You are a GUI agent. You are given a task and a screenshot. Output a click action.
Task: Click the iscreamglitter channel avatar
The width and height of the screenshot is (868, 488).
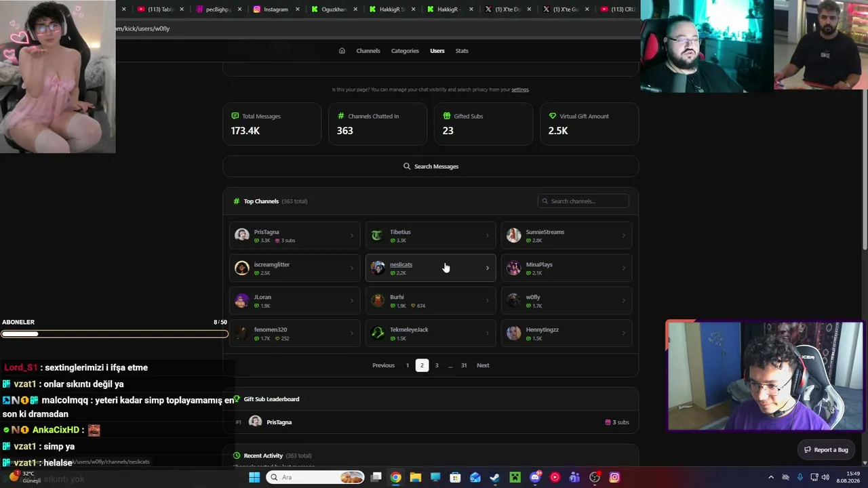point(242,268)
